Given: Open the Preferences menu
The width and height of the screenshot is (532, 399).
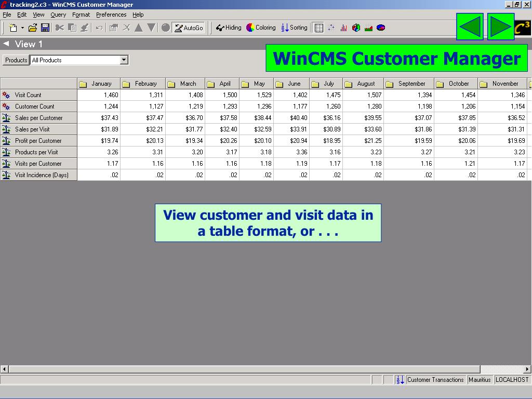Looking at the screenshot, I should pos(111,15).
